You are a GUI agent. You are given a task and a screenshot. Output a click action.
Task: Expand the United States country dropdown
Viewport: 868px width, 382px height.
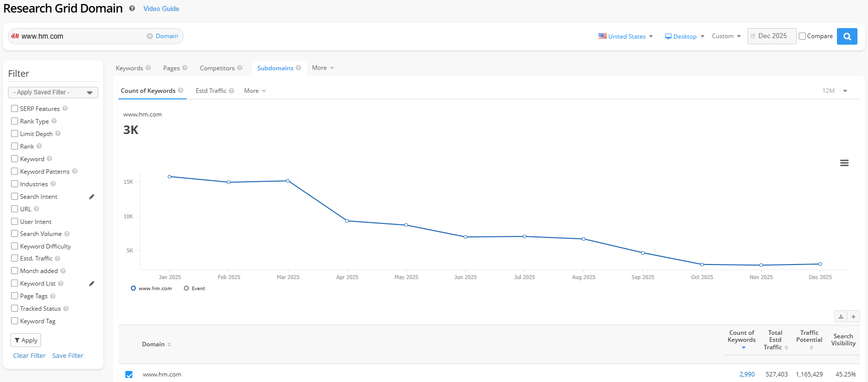pyautogui.click(x=626, y=36)
